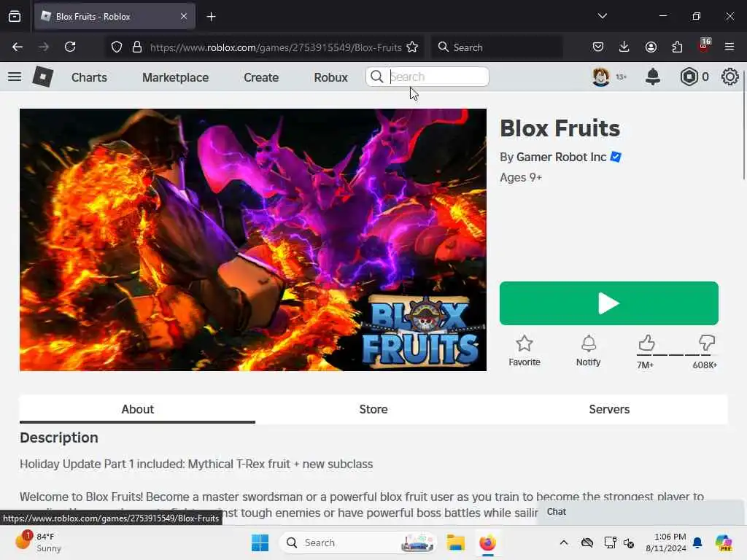The width and height of the screenshot is (747, 560).
Task: Open the weather widget showing 84°F
Action: [x=38, y=542]
